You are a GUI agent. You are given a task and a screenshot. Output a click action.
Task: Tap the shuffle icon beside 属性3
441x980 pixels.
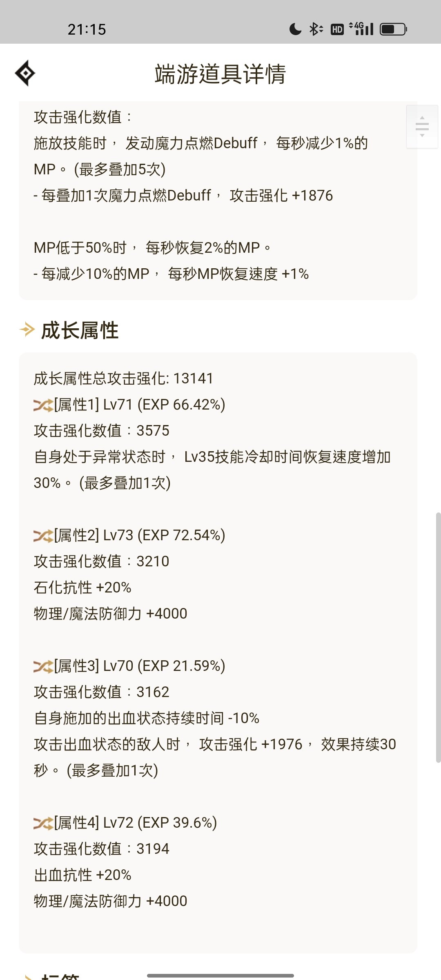pyautogui.click(x=43, y=666)
